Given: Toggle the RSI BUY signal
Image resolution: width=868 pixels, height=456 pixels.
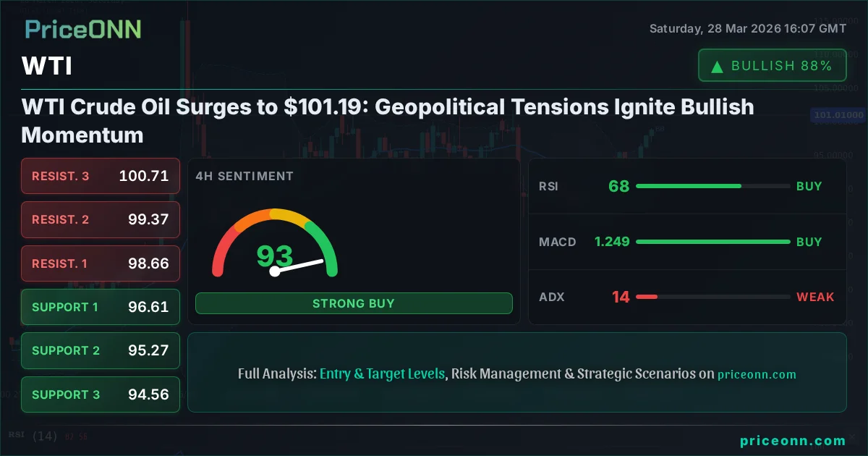Looking at the screenshot, I should pyautogui.click(x=809, y=186).
